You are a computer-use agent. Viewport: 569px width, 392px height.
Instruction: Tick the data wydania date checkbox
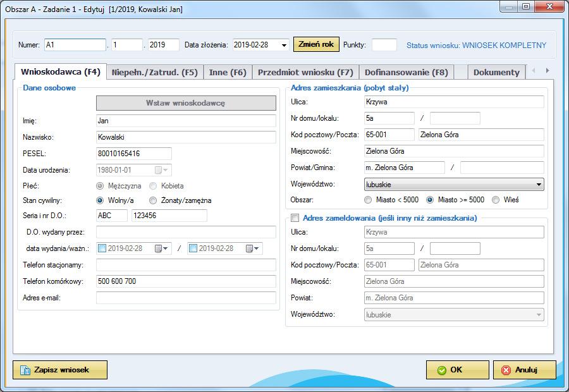pyautogui.click(x=102, y=248)
